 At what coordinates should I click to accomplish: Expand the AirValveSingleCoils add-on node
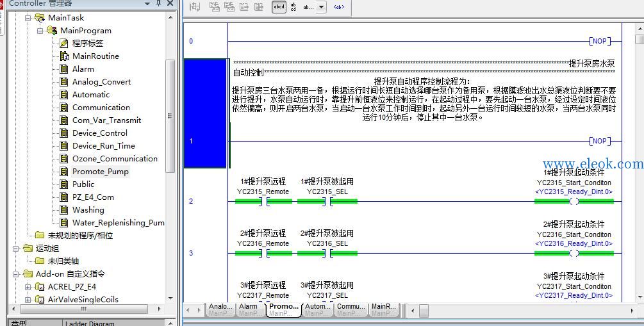coord(28,299)
